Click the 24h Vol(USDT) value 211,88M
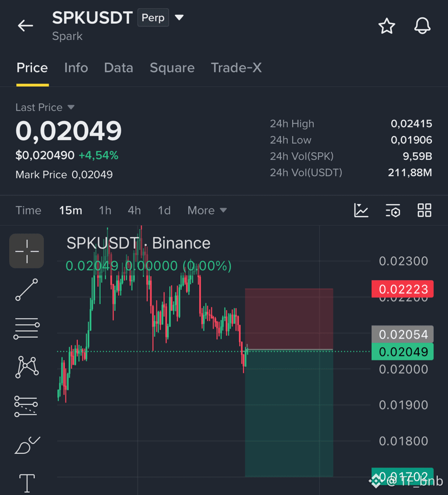Image resolution: width=448 pixels, height=495 pixels. [x=410, y=173]
